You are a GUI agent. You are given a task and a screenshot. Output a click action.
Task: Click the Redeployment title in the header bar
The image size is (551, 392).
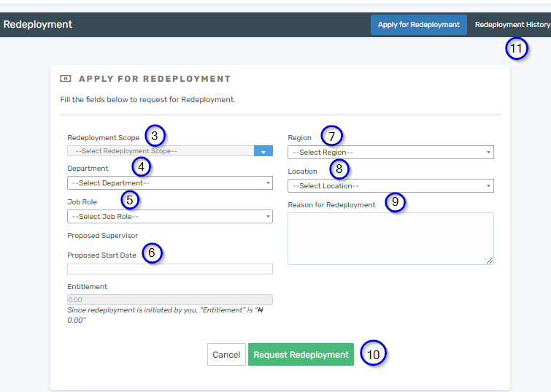38,24
